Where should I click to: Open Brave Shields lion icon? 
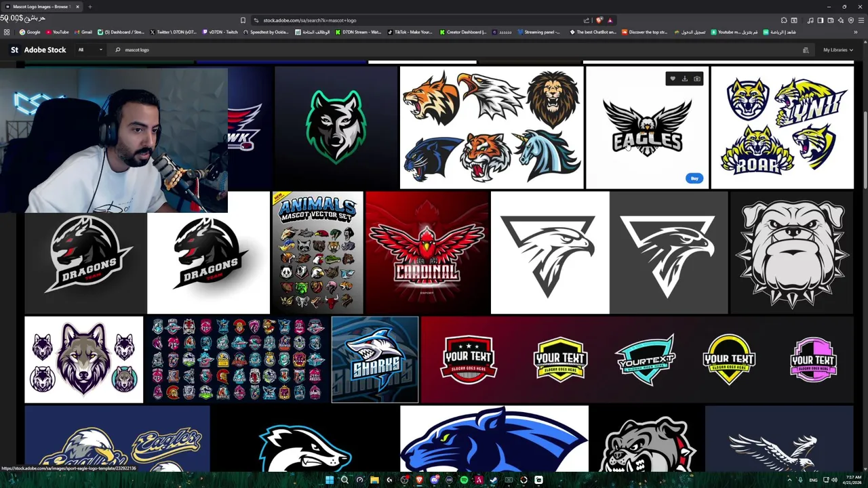click(x=599, y=20)
